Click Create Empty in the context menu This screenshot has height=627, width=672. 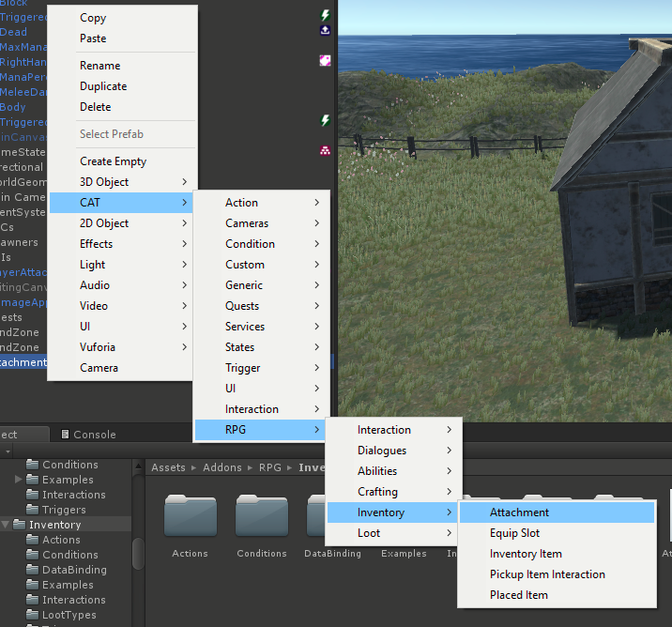tap(113, 161)
